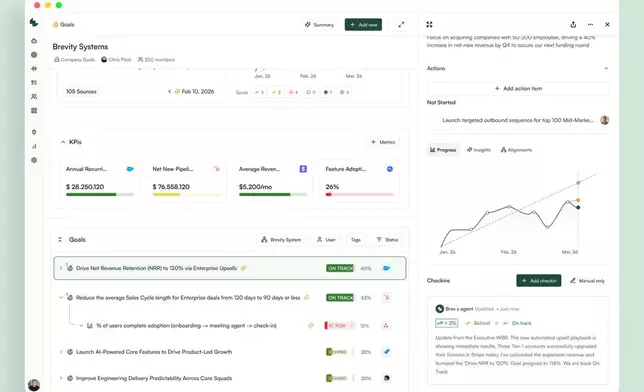Viewport: 644px width, 392px height.
Task: Click the 105 Sources chip
Action: pyautogui.click(x=81, y=92)
